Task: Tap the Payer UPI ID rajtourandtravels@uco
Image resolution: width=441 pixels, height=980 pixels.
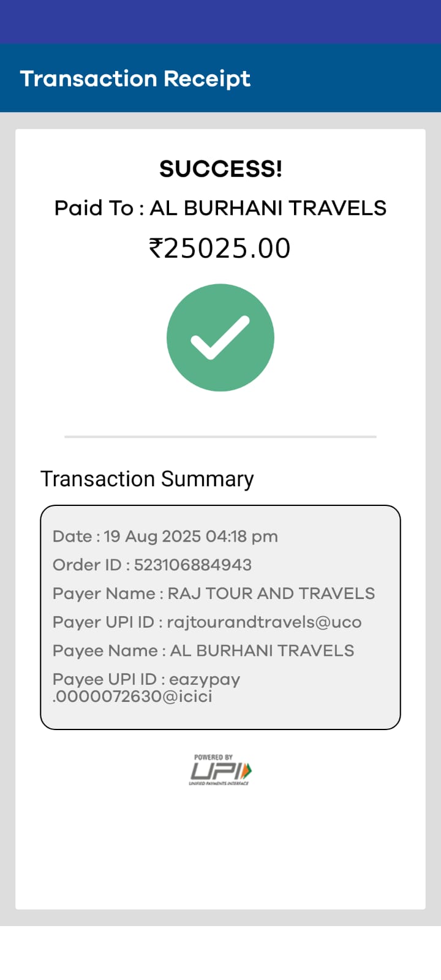Action: click(264, 622)
